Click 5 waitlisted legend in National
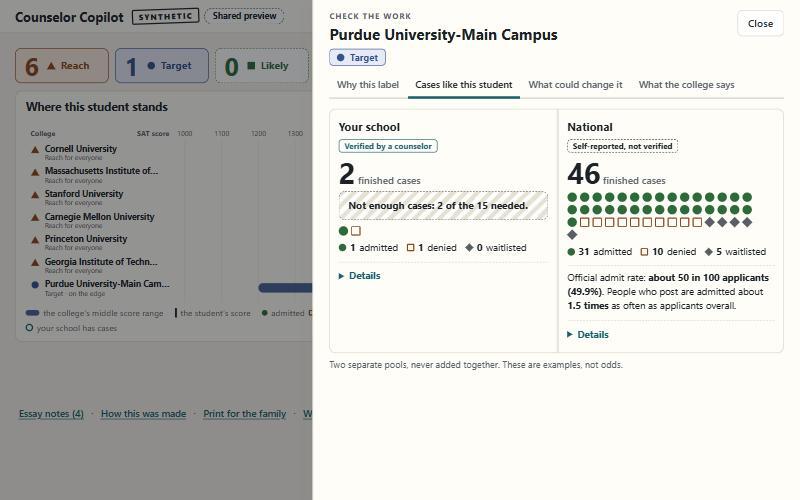This screenshot has height=500, width=800. [735, 252]
